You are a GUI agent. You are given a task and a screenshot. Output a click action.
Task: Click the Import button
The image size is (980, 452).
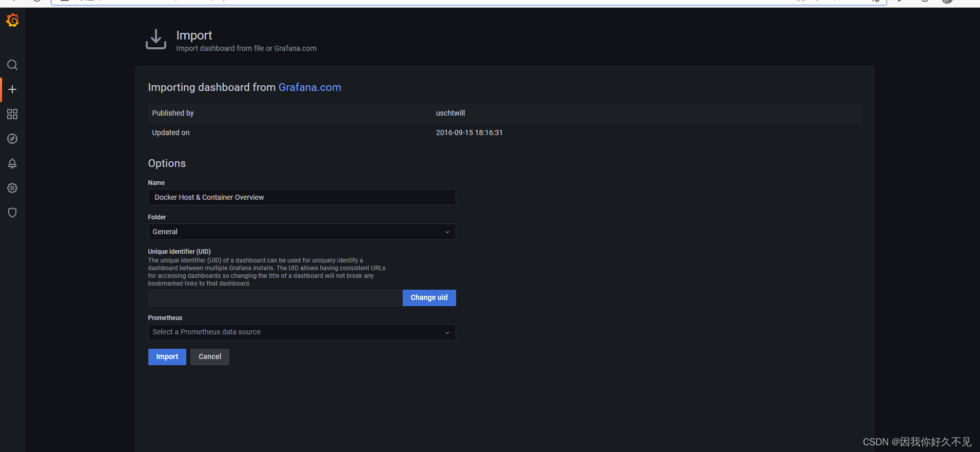coord(167,357)
